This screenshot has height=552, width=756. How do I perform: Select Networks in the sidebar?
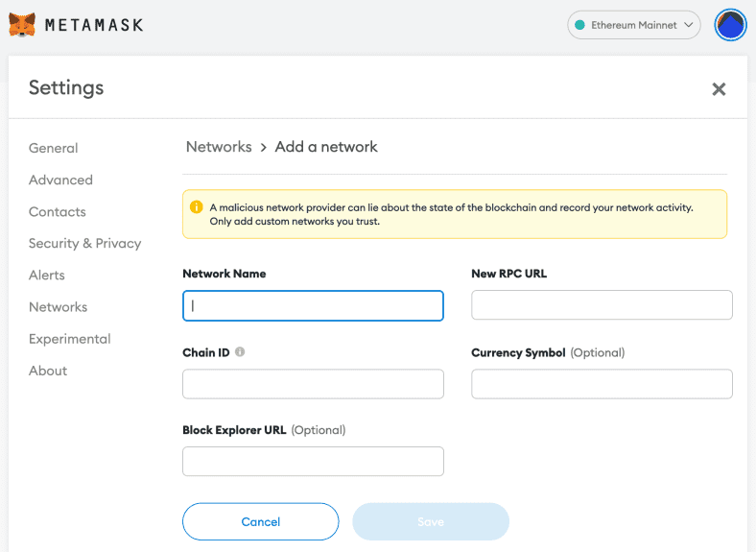pyautogui.click(x=59, y=307)
